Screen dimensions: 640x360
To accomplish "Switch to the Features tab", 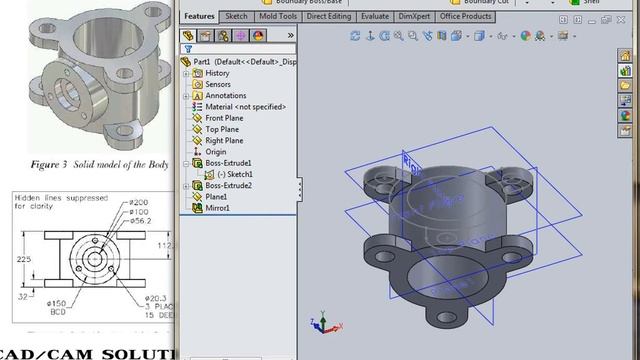I will [x=199, y=16].
